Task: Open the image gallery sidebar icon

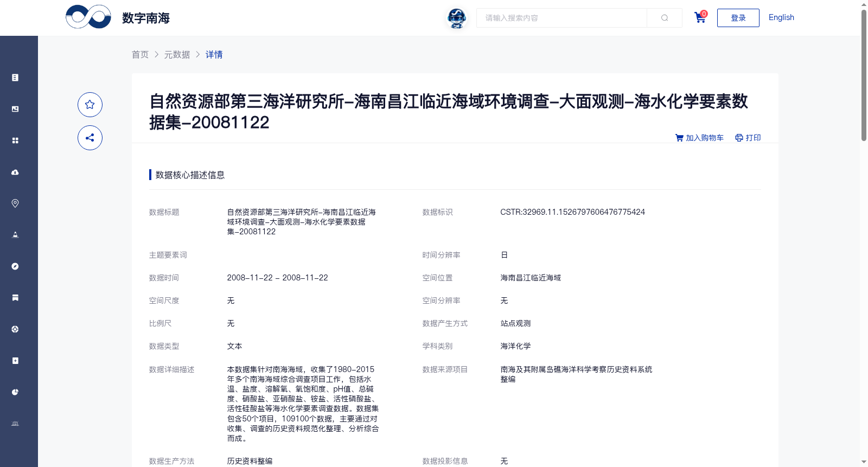Action: coord(15,109)
